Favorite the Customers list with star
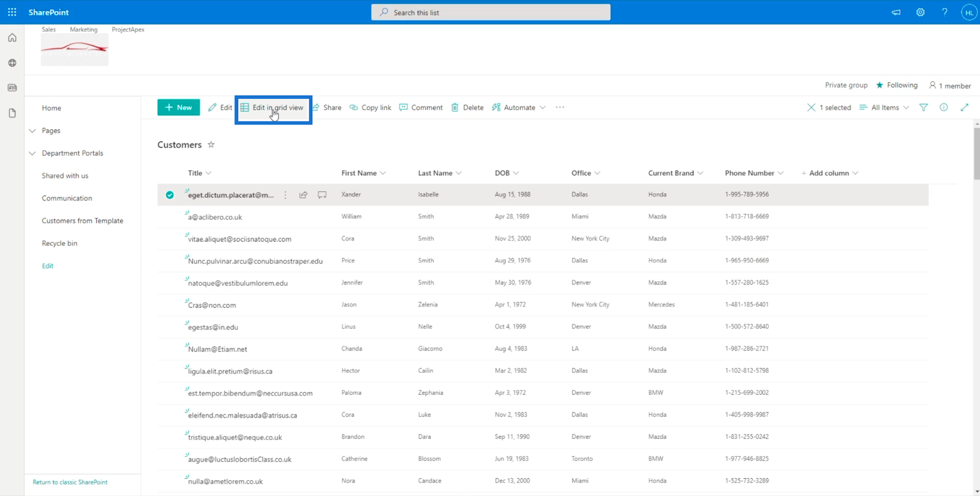Image resolution: width=980 pixels, height=496 pixels. (x=211, y=145)
